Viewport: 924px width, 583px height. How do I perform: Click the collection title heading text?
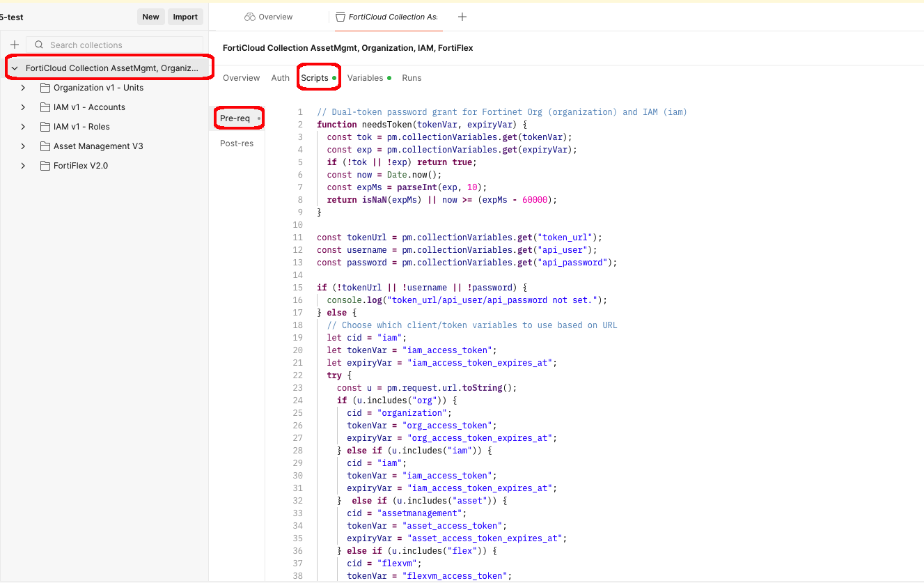click(x=347, y=48)
